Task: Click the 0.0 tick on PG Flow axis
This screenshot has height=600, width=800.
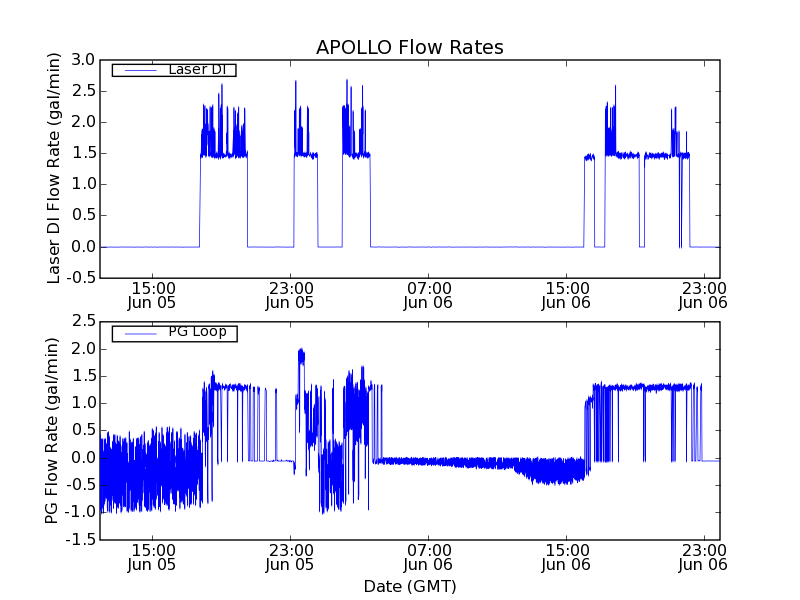Action: coord(83,458)
